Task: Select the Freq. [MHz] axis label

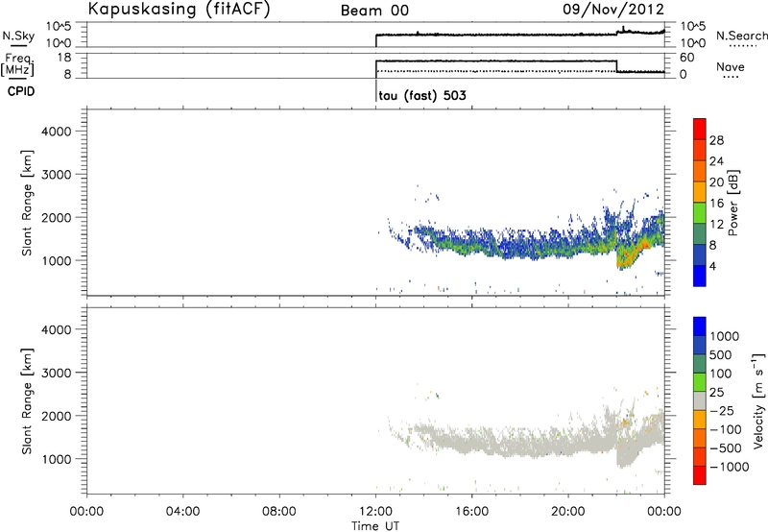Action: (18, 65)
